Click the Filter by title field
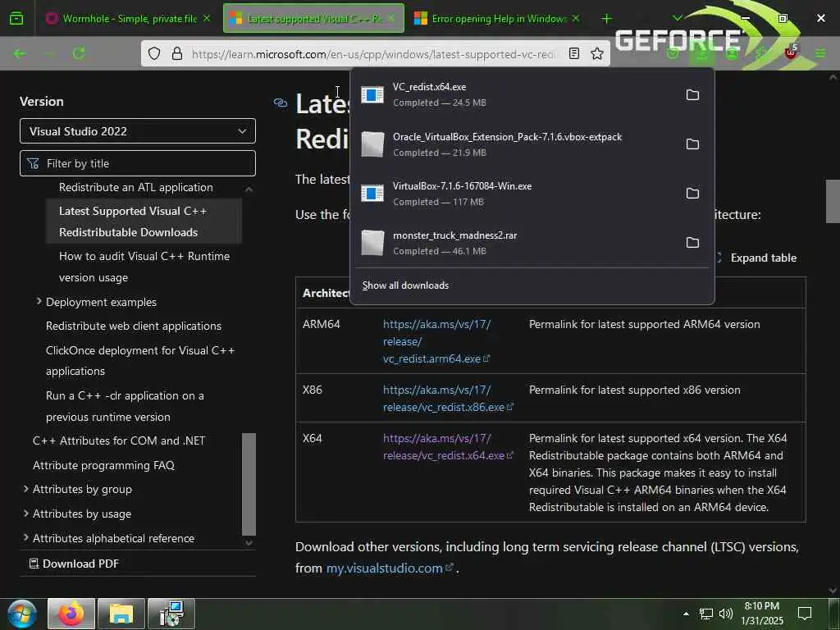Image resolution: width=840 pixels, height=630 pixels. [138, 163]
